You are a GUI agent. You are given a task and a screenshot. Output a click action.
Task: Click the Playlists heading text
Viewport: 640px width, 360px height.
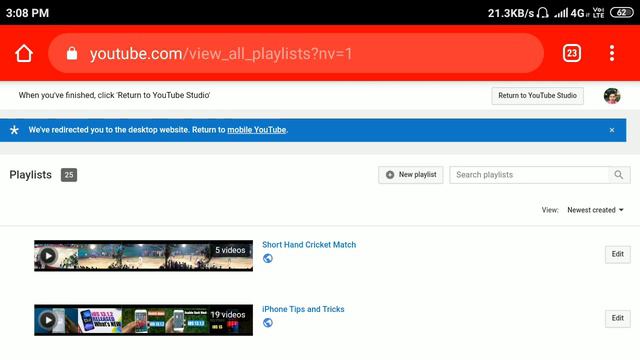31,175
